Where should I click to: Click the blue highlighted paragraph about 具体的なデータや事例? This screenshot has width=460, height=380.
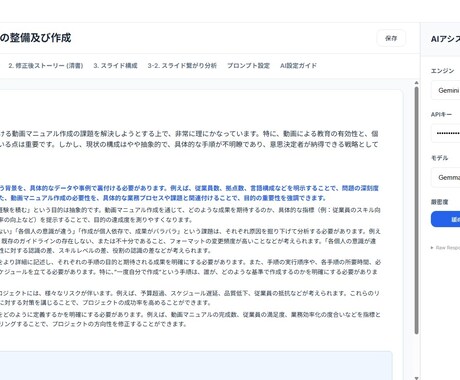189,193
